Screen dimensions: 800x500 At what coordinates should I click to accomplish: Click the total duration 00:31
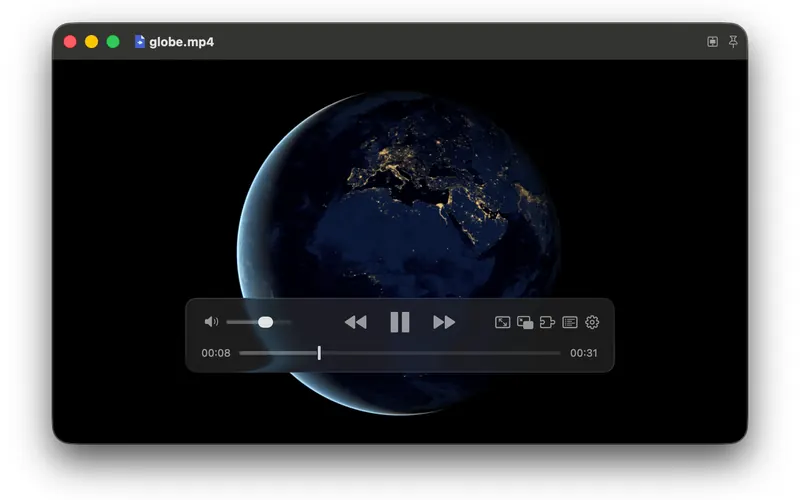pos(584,353)
